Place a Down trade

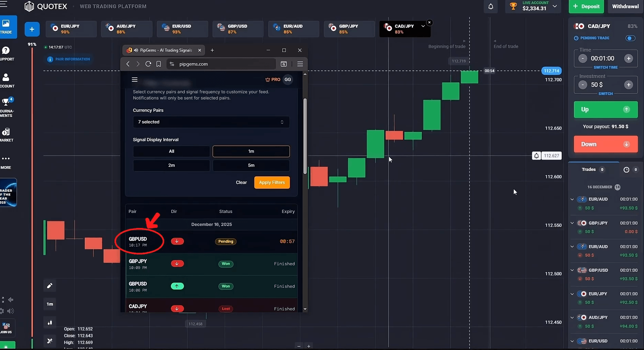pos(606,144)
